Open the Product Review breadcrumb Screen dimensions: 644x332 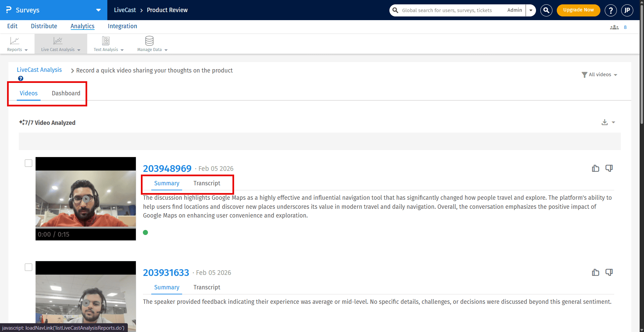(x=167, y=10)
